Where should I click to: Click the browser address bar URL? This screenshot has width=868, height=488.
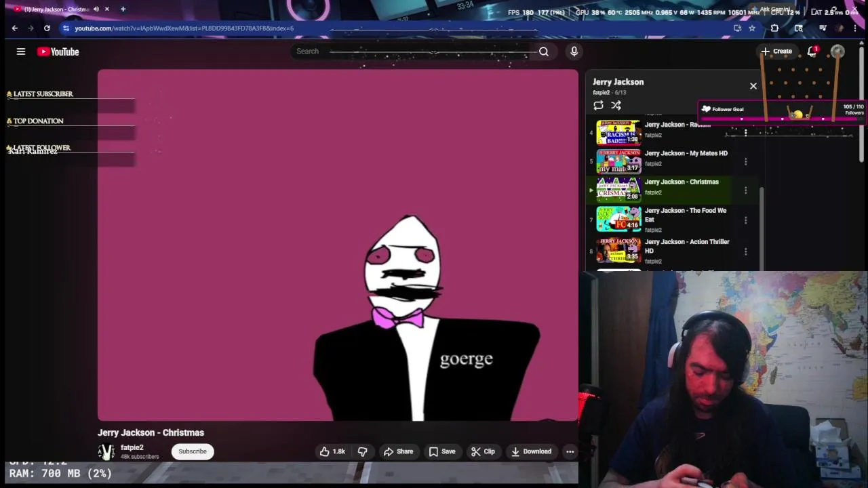point(184,28)
